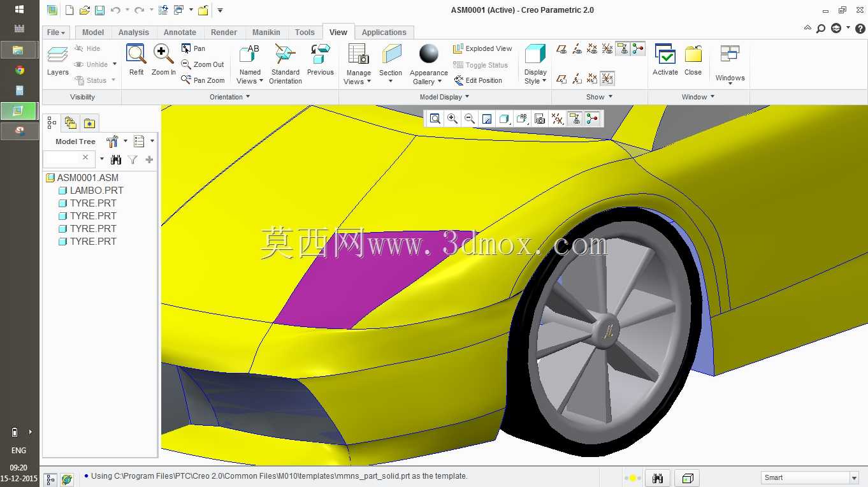Save the assembly with the floppy icon
Screen dimensions: 868x487
pos(99,10)
